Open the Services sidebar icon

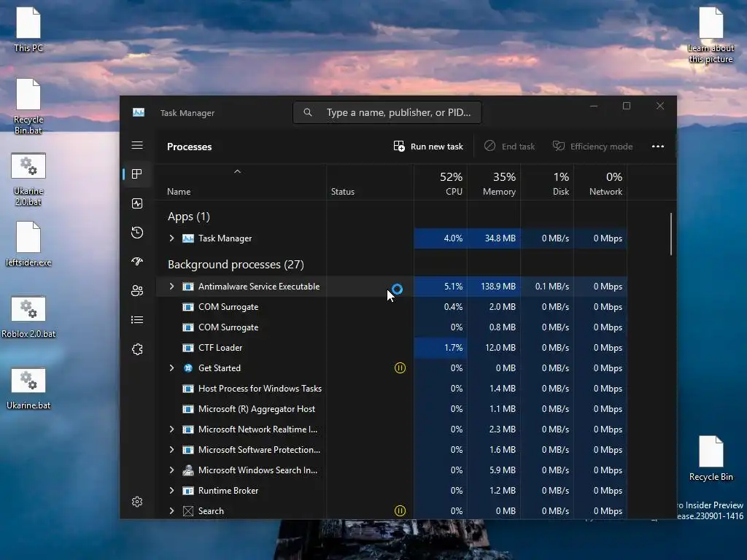click(137, 349)
